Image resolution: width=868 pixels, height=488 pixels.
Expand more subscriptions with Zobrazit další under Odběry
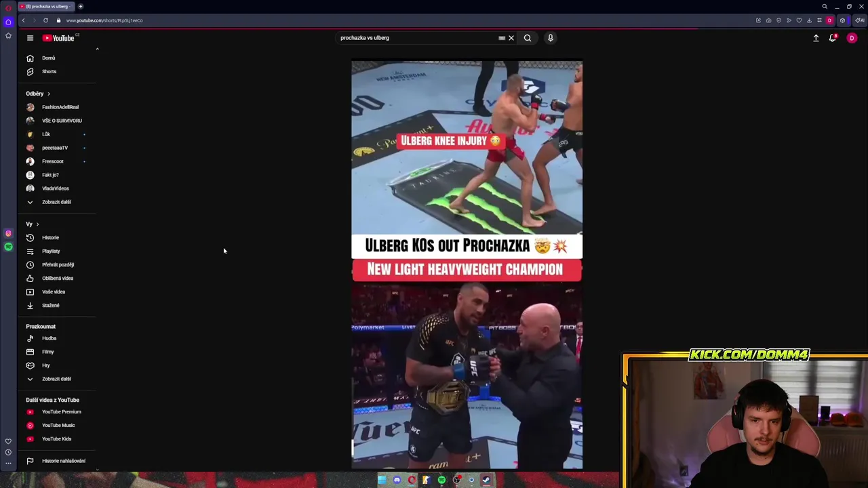(58, 202)
